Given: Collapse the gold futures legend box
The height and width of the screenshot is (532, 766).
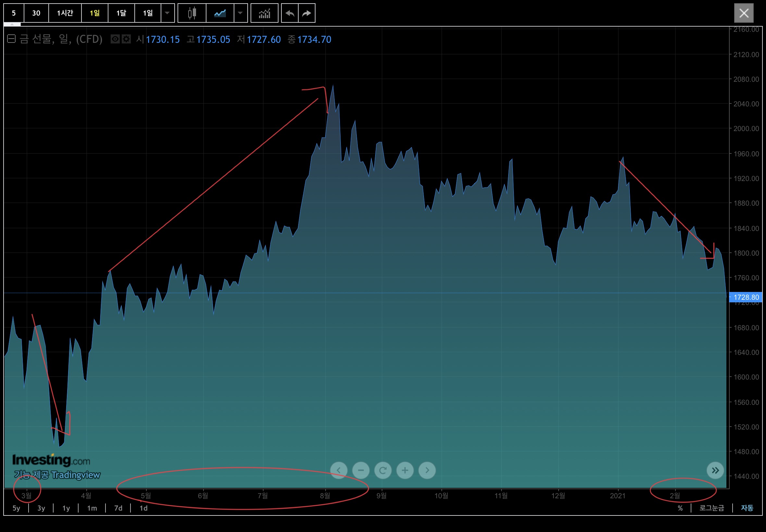Looking at the screenshot, I should 11,39.
